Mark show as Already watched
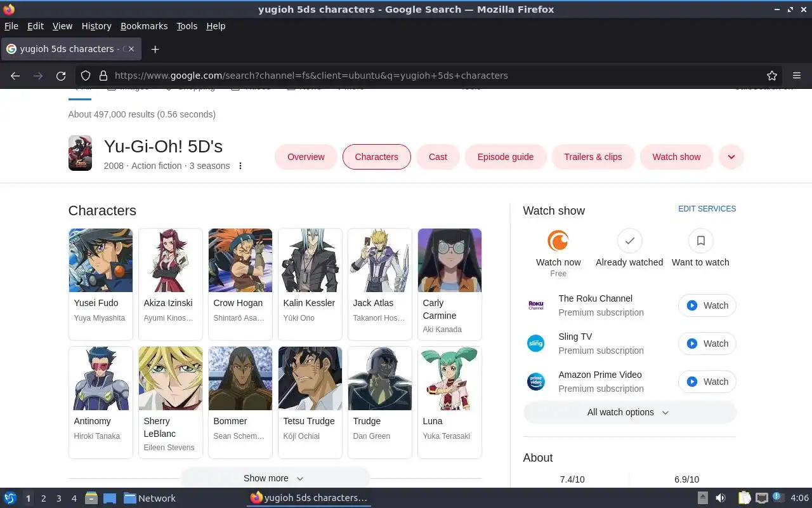The width and height of the screenshot is (812, 508). 630,241
